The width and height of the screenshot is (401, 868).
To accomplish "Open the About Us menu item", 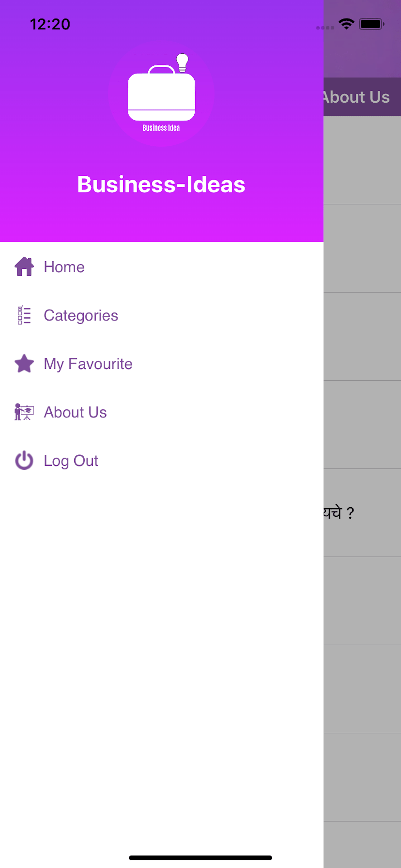I will tap(162, 412).
